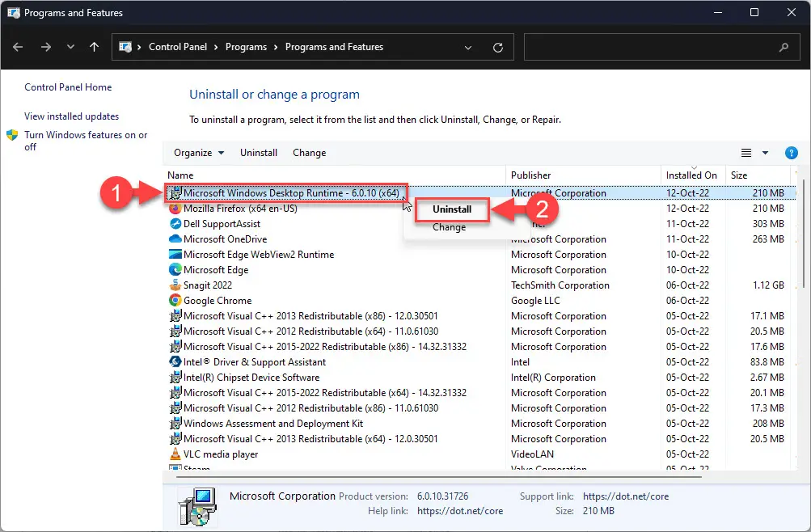Image resolution: width=811 pixels, height=532 pixels.
Task: Click the Control Panel search box
Action: pyautogui.click(x=662, y=47)
